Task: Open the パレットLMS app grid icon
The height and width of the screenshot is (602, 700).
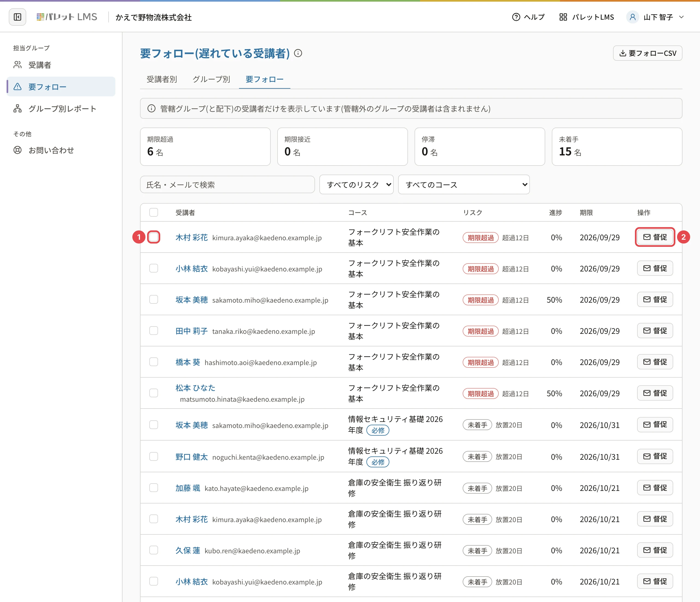Action: (x=563, y=17)
